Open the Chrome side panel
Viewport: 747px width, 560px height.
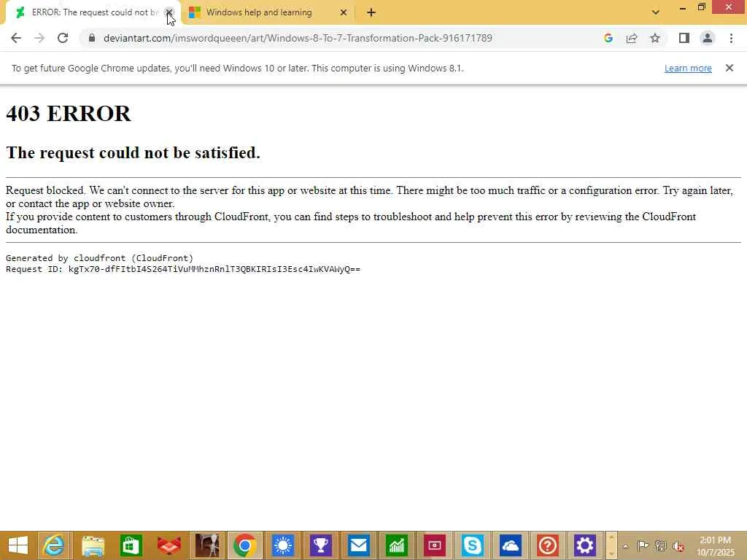684,38
